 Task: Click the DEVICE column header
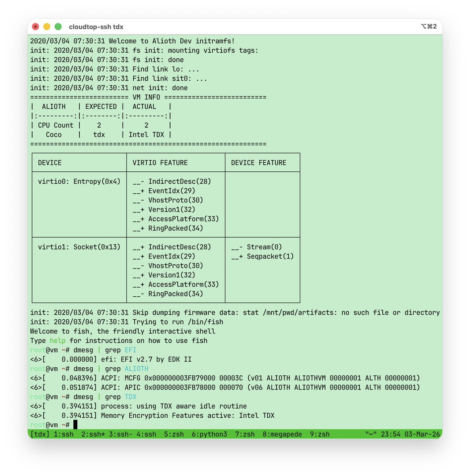tap(50, 163)
